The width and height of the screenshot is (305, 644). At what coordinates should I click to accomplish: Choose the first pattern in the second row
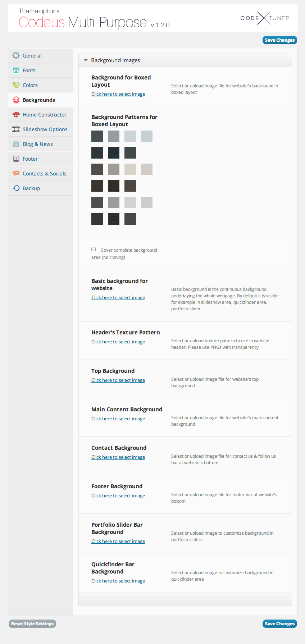tap(97, 153)
